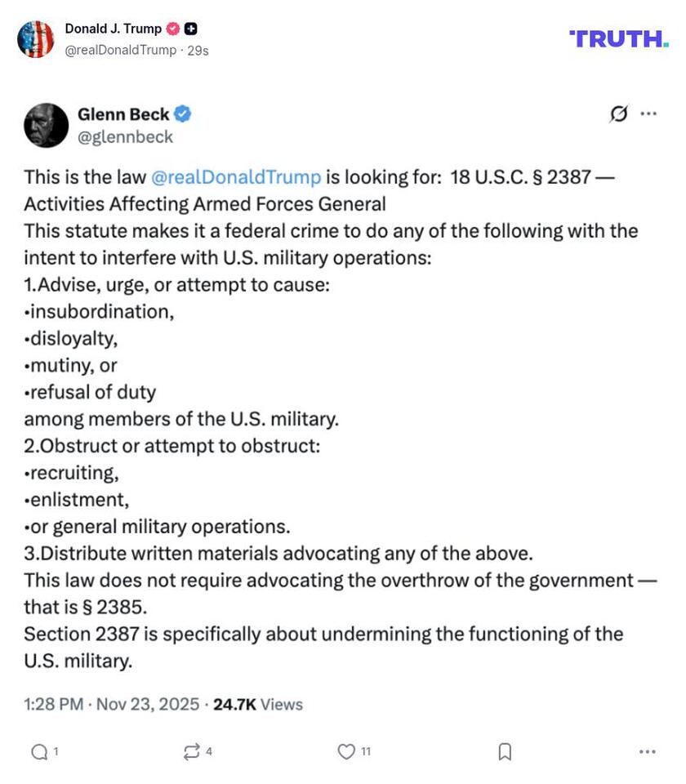Image resolution: width=686 pixels, height=784 pixels.
Task: Open Donald J. Trump's profile name
Action: click(x=114, y=29)
